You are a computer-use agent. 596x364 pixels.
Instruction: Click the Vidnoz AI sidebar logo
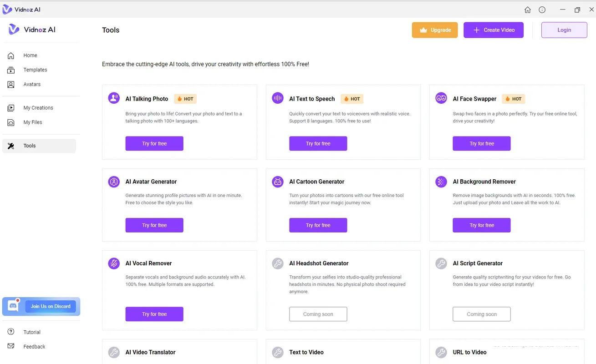pos(32,30)
